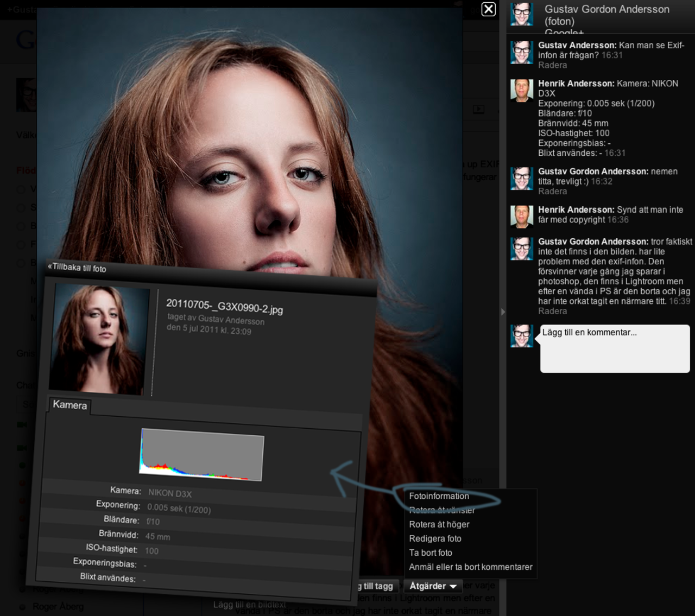Click the Lägg till en bildtext caption
The width and height of the screenshot is (695, 616).
click(249, 605)
